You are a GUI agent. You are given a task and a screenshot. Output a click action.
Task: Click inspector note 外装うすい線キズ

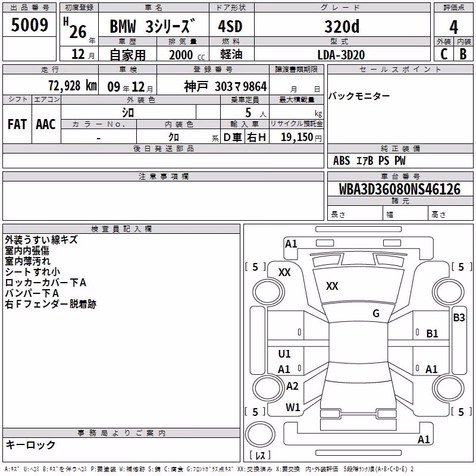coord(41,240)
